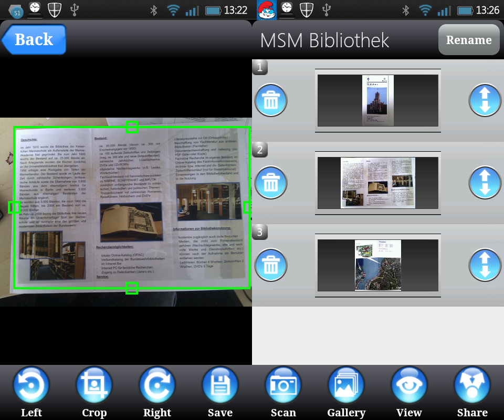Select the Crop tool icon
Viewport: 504px width, 420px height.
[94, 385]
